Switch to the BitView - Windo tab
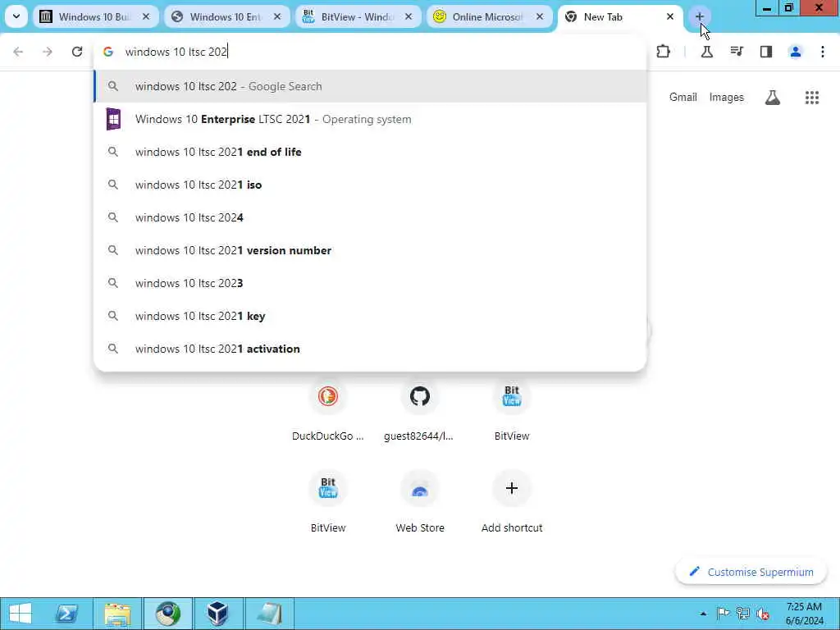Screen dimensions: 840x630 pyautogui.click(x=358, y=16)
